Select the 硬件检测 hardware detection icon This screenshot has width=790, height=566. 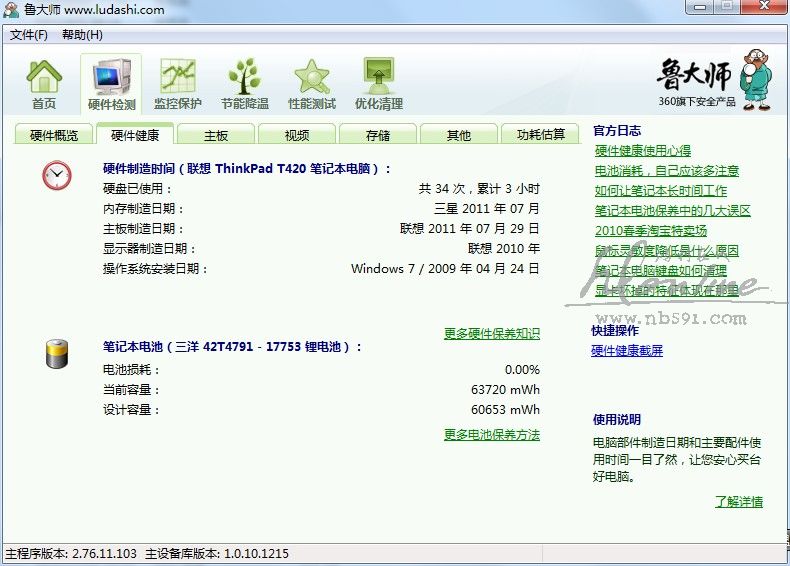(111, 83)
